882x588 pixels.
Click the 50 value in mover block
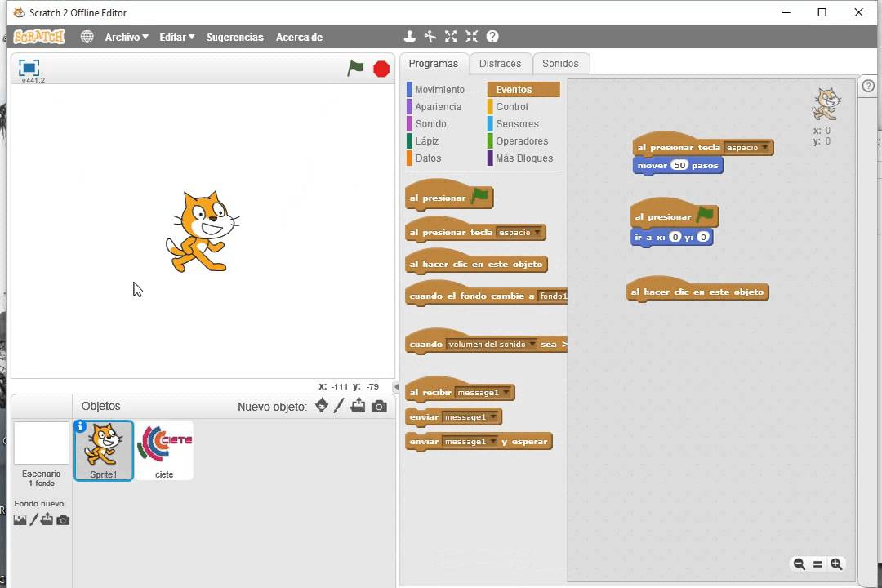(679, 166)
